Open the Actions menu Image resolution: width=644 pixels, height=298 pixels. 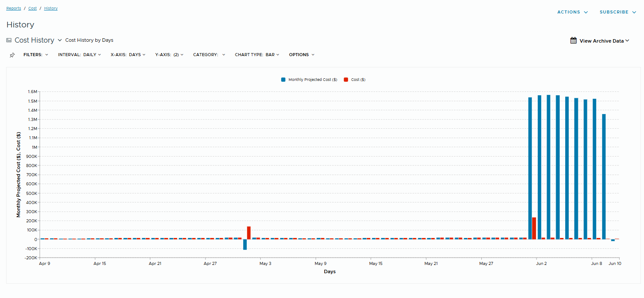[572, 12]
